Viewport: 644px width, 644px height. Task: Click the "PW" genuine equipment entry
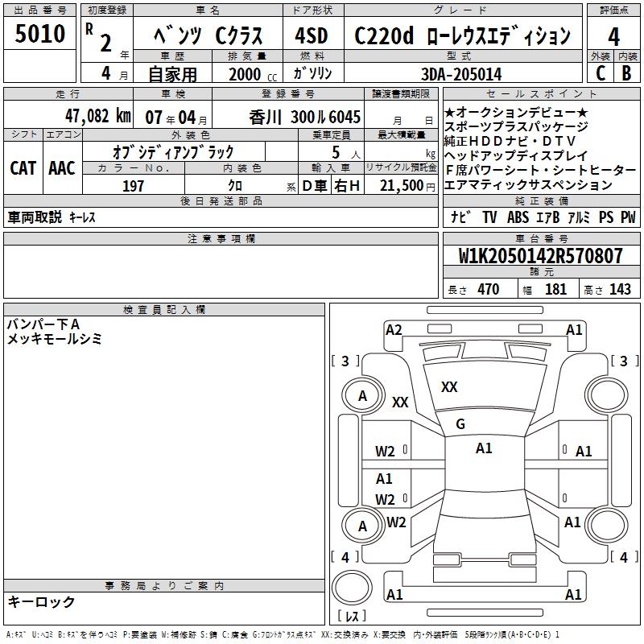[629, 217]
